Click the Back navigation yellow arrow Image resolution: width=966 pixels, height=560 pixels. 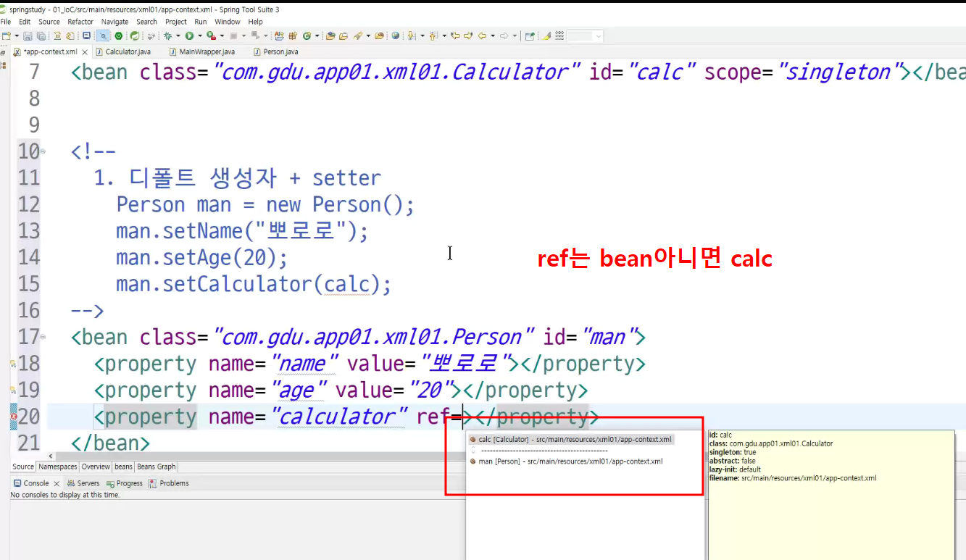click(482, 35)
